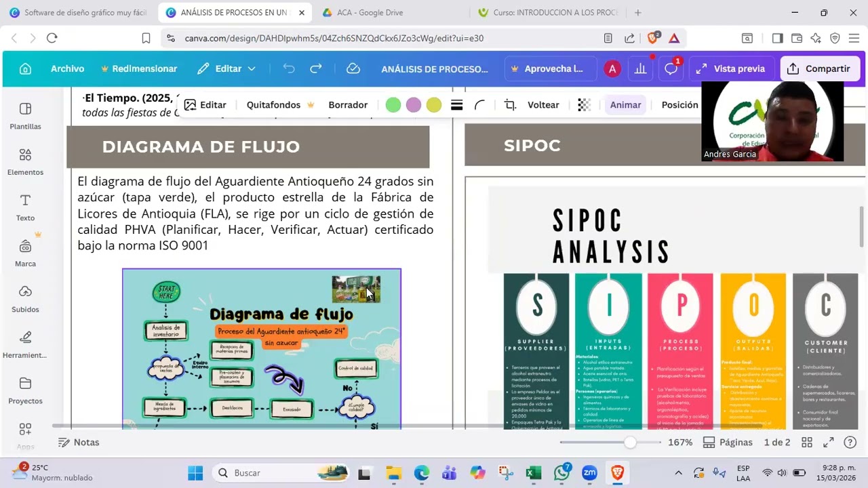Click the Compartir button
This screenshot has width=868, height=488.
coord(820,68)
